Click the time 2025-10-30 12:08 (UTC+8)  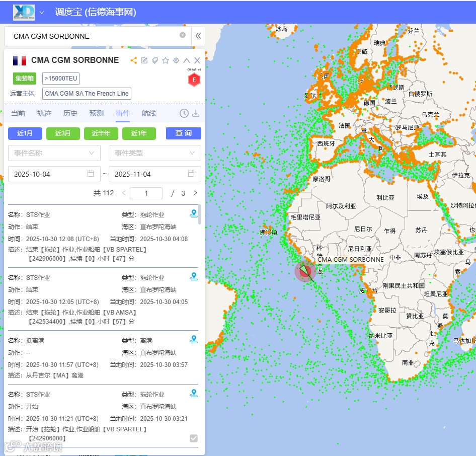click(x=62, y=239)
